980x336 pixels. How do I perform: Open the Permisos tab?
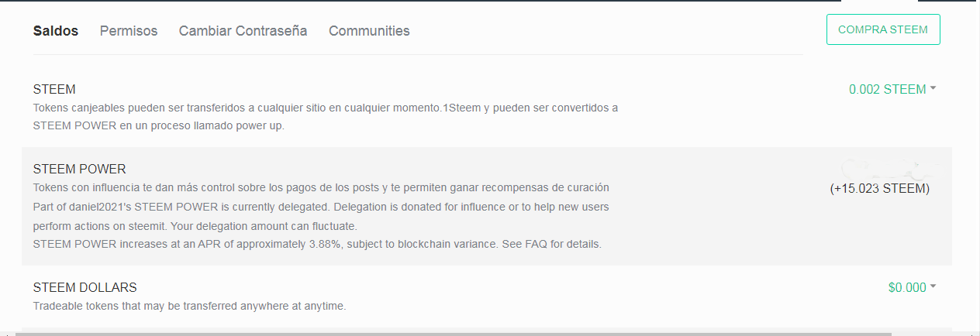[129, 31]
